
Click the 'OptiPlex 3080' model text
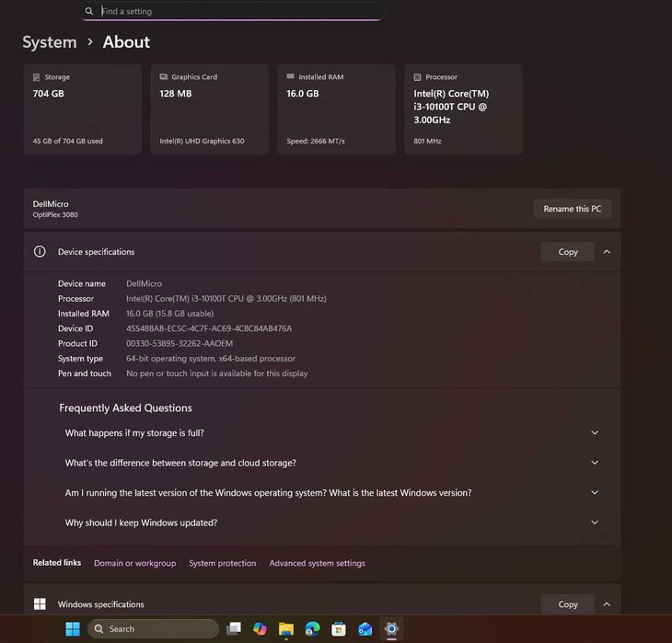tap(55, 214)
